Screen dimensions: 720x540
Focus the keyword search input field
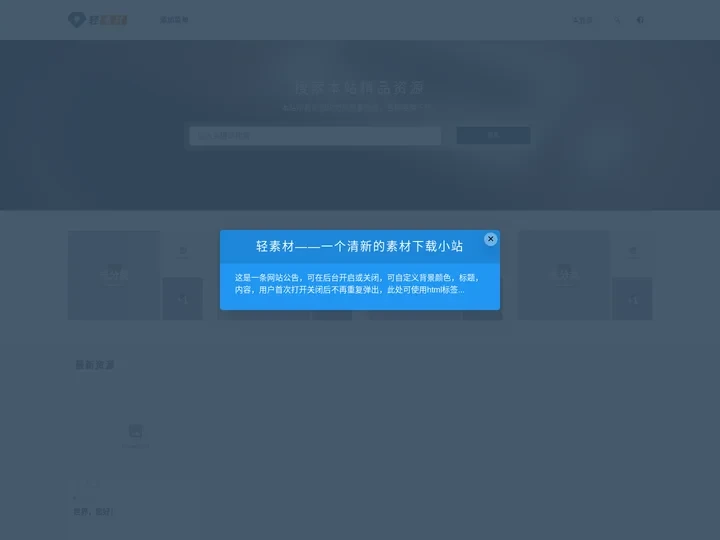coord(315,136)
